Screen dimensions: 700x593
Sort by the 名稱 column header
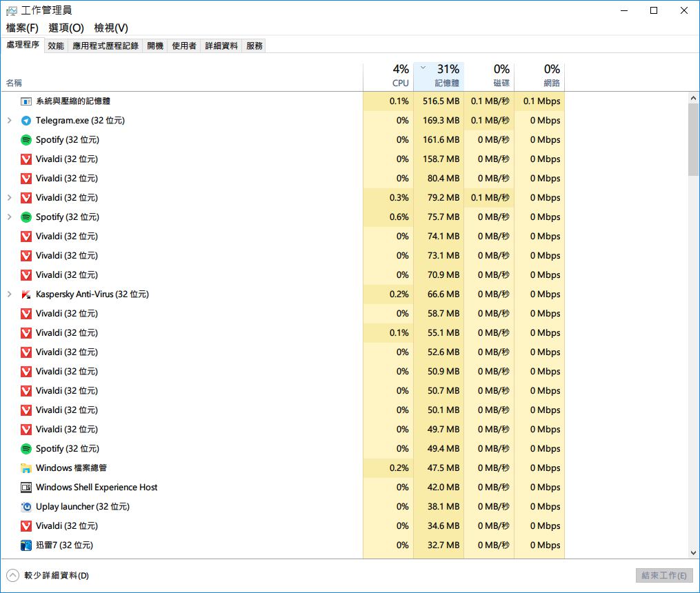click(x=181, y=77)
